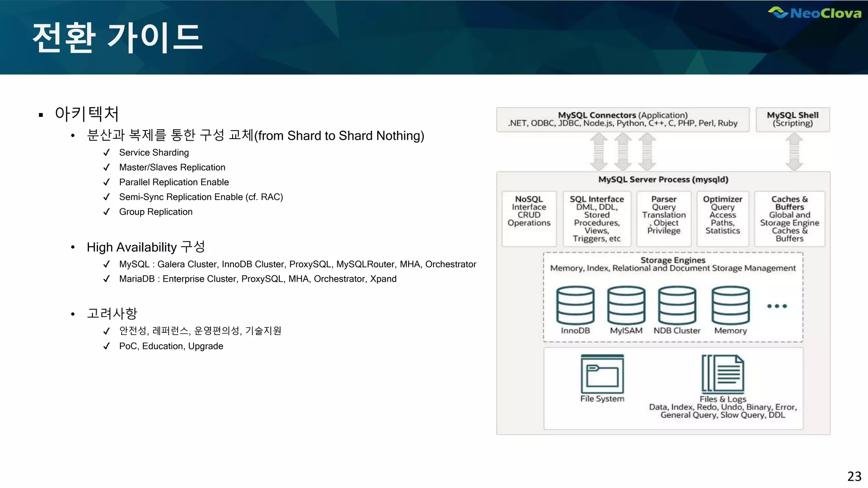The width and height of the screenshot is (868, 488).
Task: Click slide page number 23
Action: [x=854, y=476]
